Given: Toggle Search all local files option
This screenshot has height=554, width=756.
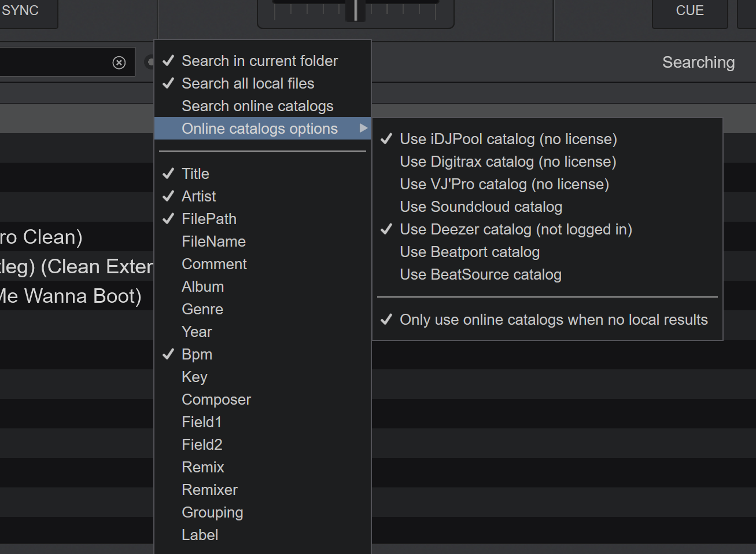Looking at the screenshot, I should pyautogui.click(x=263, y=83).
